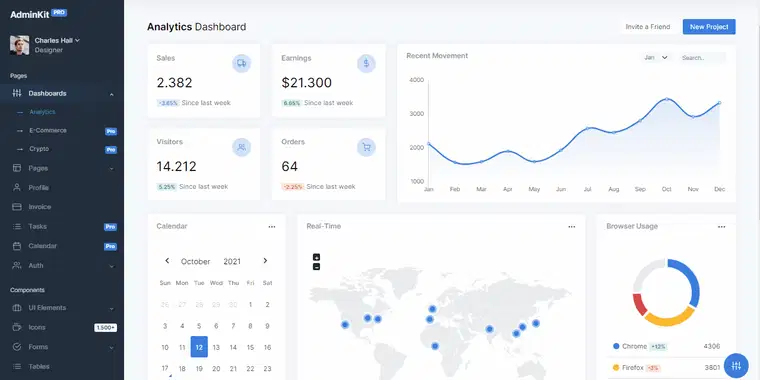Click the Calendar icon in sidebar
Viewport: 760px width, 380px height.
pos(16,246)
